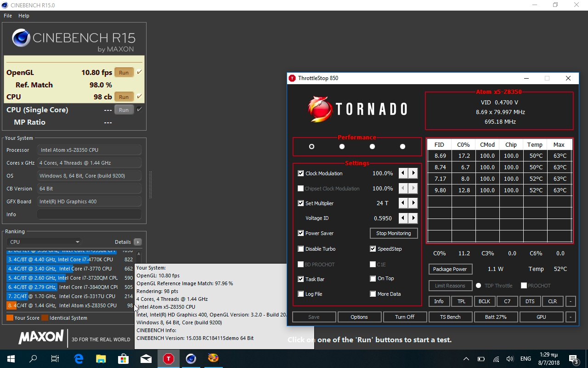Open File Explorer from taskbar

coord(101,359)
